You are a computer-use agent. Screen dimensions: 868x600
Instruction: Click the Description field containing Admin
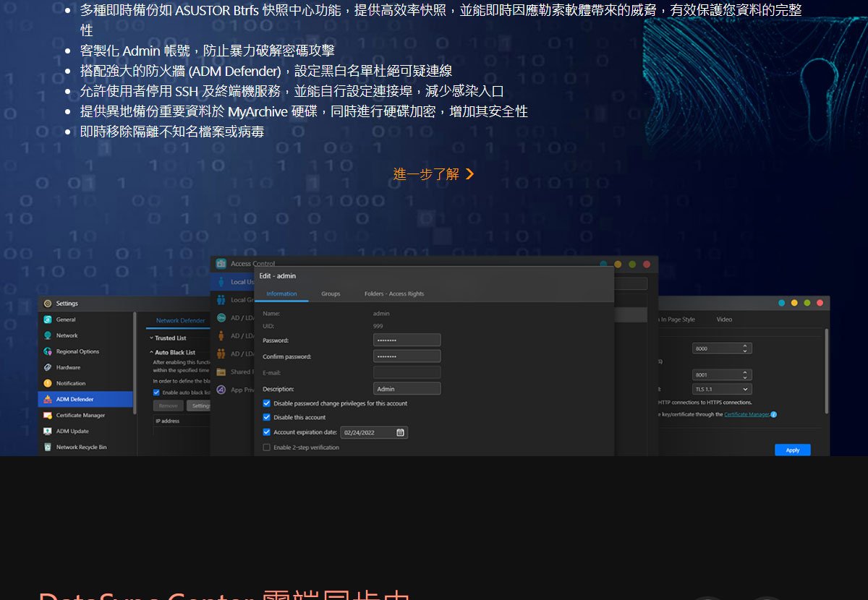(407, 389)
